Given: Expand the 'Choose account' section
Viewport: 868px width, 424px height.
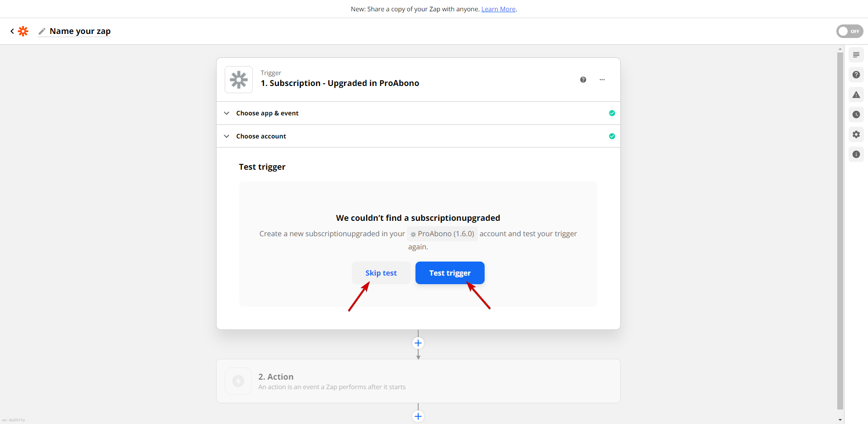Looking at the screenshot, I should 418,136.
